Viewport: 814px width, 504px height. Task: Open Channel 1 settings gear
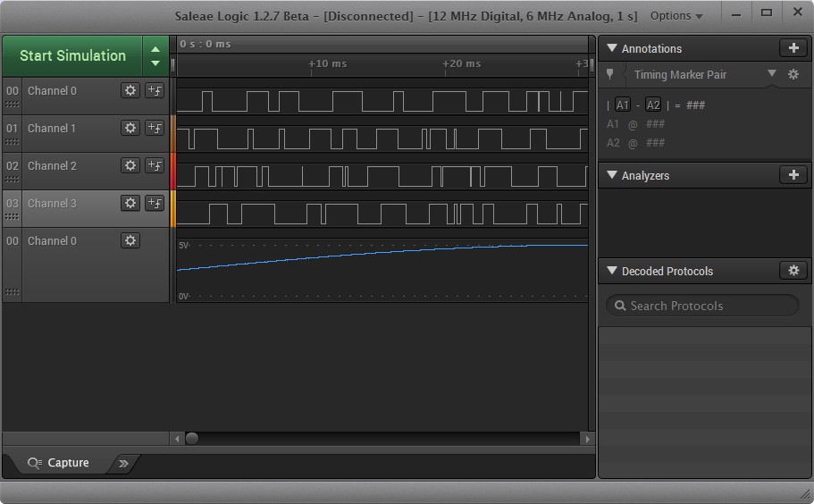[x=130, y=128]
